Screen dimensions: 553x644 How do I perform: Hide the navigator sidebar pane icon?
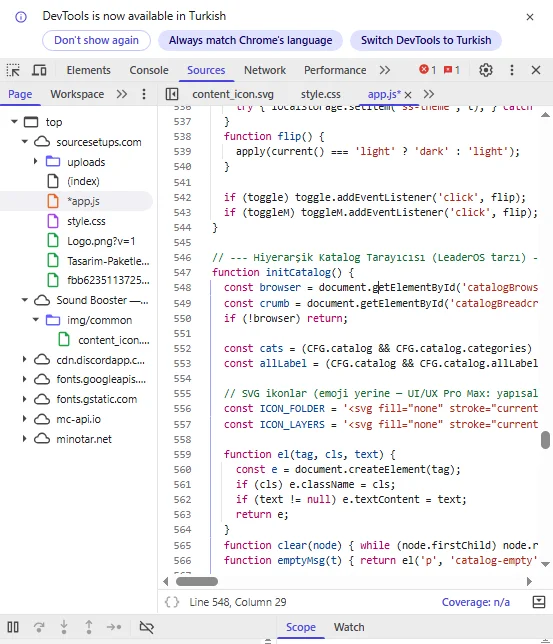[x=172, y=94]
